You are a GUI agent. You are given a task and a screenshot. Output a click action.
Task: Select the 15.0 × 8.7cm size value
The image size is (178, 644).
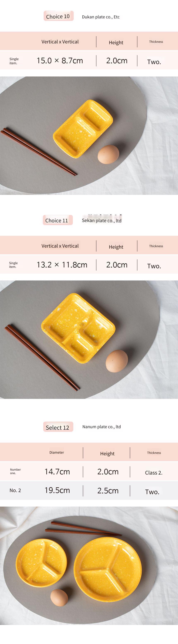click(60, 61)
